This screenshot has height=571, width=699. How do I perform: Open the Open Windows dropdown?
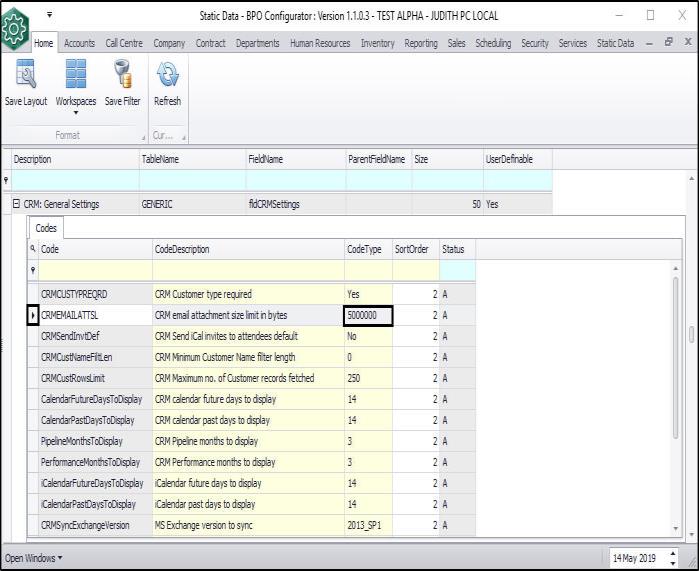(x=34, y=557)
